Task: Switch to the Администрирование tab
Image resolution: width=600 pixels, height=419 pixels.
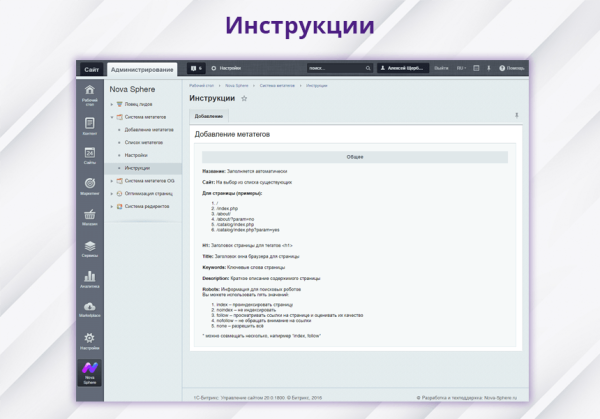Action: (142, 70)
